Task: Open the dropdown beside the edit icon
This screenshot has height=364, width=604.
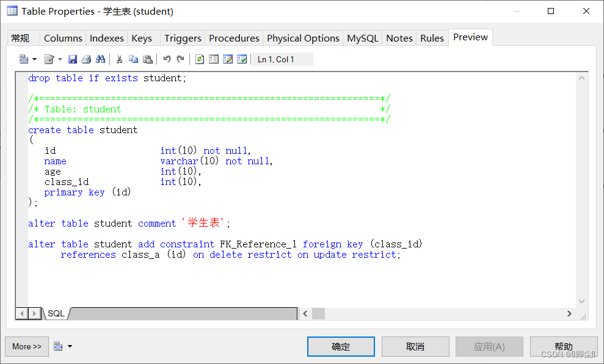Action: click(x=59, y=59)
